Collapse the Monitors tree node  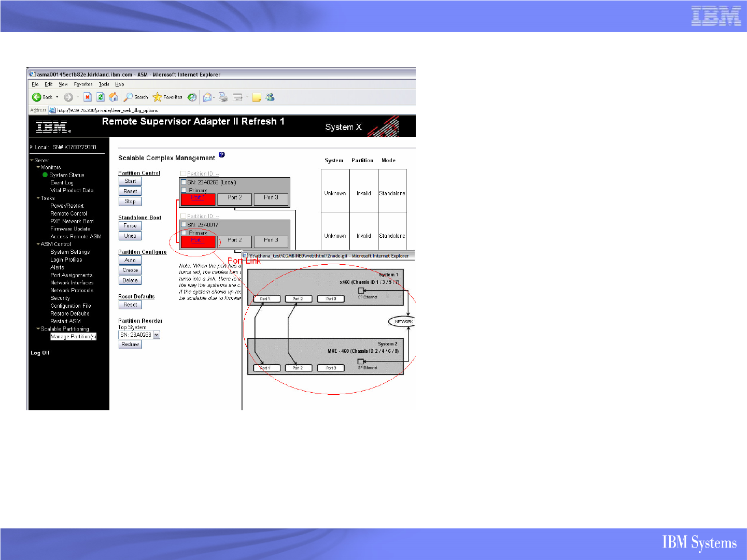pos(38,167)
